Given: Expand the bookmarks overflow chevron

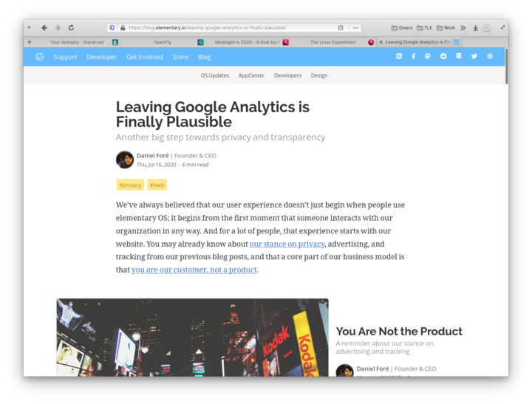Looking at the screenshot, I should 463,28.
